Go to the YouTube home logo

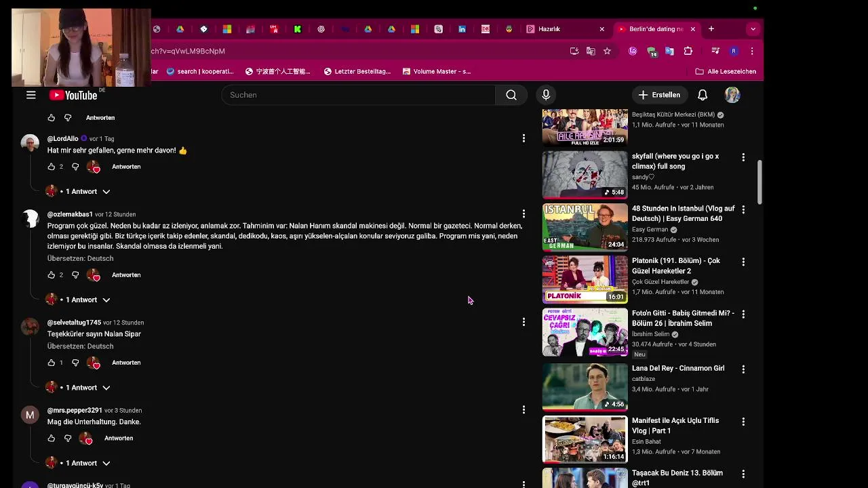click(x=73, y=95)
